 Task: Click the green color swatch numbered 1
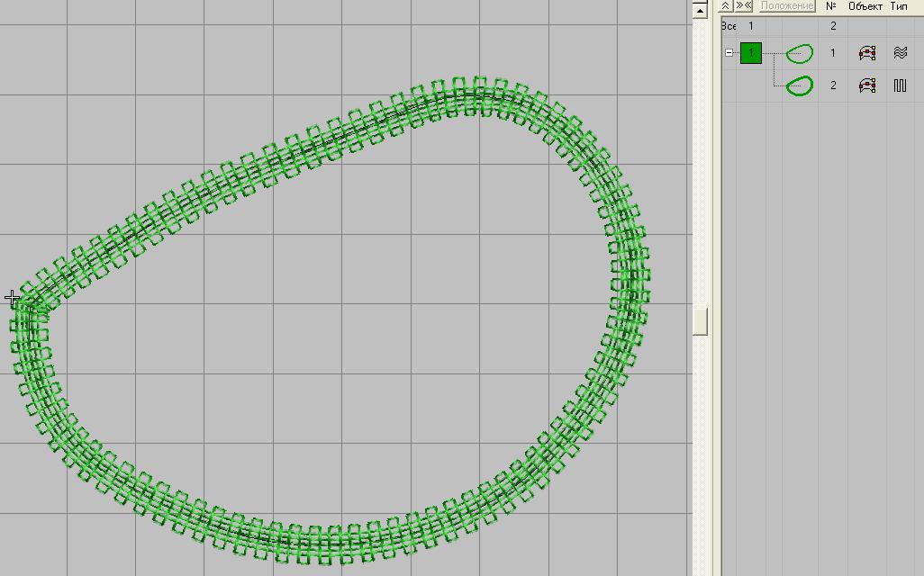[751, 53]
